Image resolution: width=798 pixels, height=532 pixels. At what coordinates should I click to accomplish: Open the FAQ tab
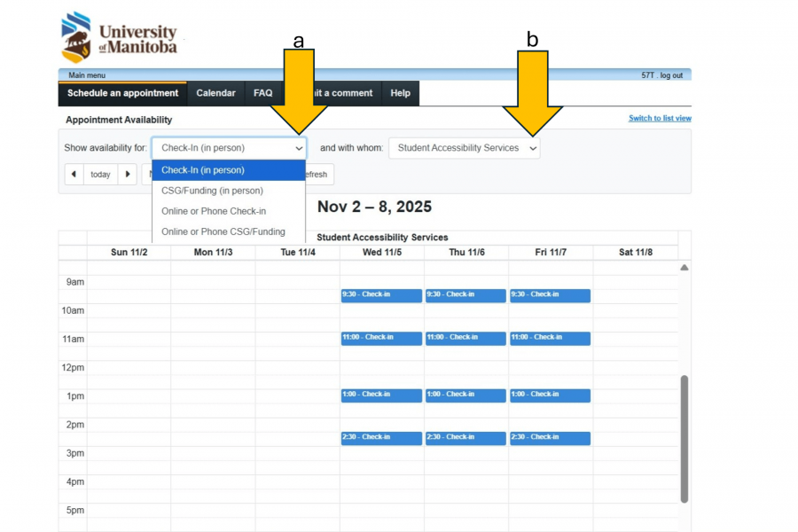tap(262, 93)
